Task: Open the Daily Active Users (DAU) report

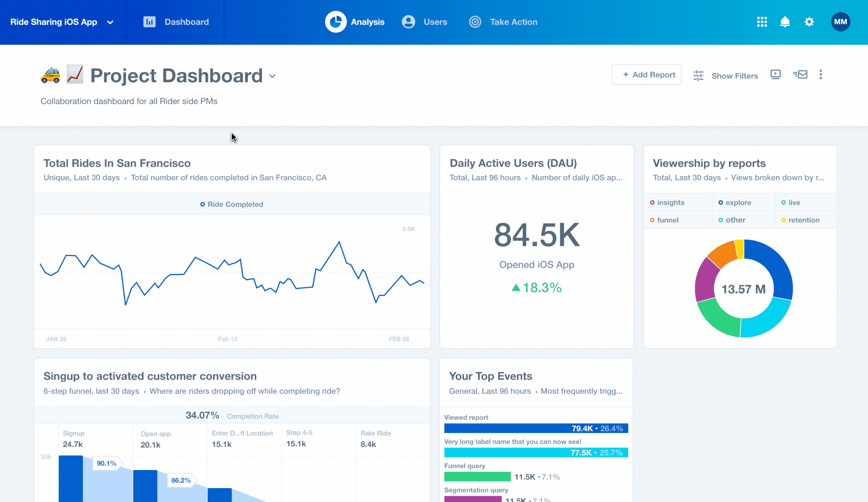Action: click(513, 163)
